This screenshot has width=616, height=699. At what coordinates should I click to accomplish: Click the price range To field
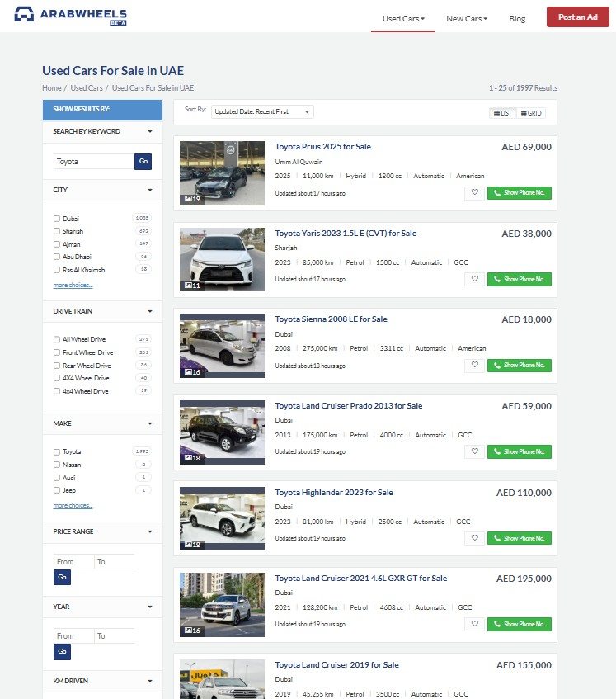click(x=115, y=562)
